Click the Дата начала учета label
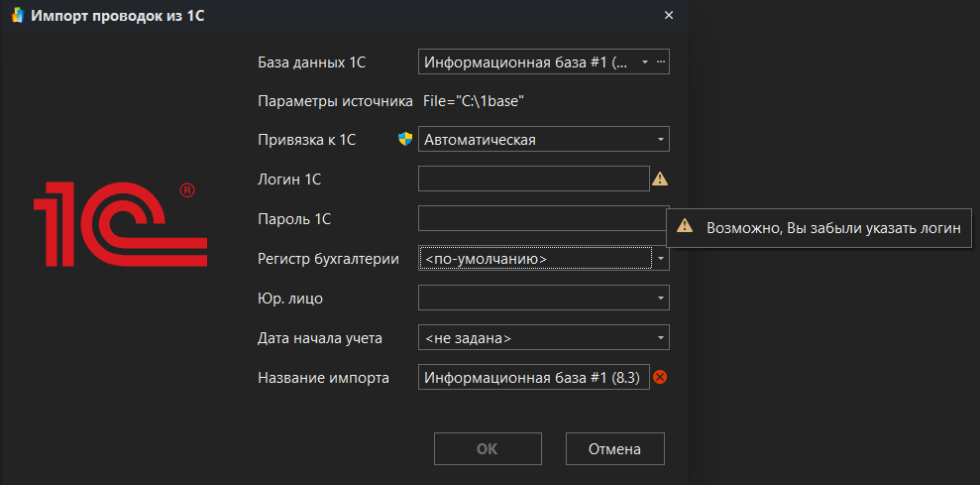This screenshot has height=485, width=980. pyautogui.click(x=320, y=338)
